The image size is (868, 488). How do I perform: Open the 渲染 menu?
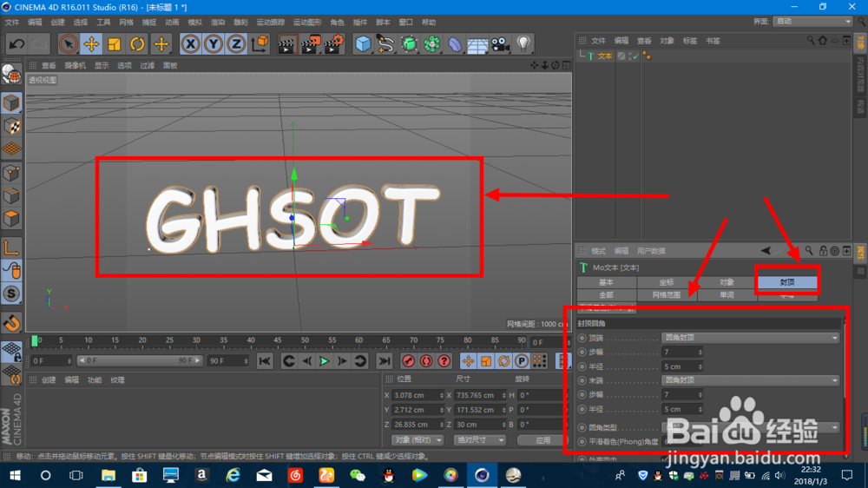(218, 23)
